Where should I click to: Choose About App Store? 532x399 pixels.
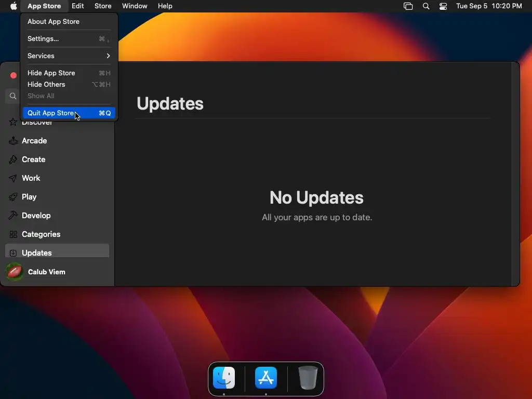[x=69, y=21]
